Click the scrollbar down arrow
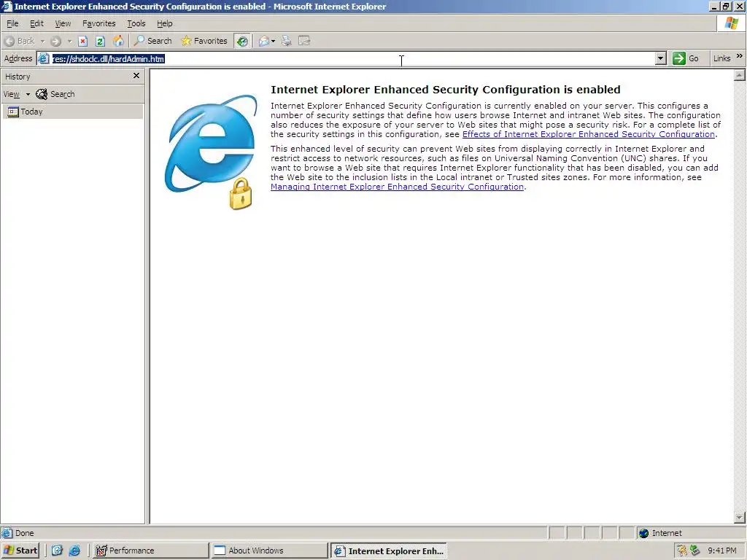 pyautogui.click(x=740, y=517)
